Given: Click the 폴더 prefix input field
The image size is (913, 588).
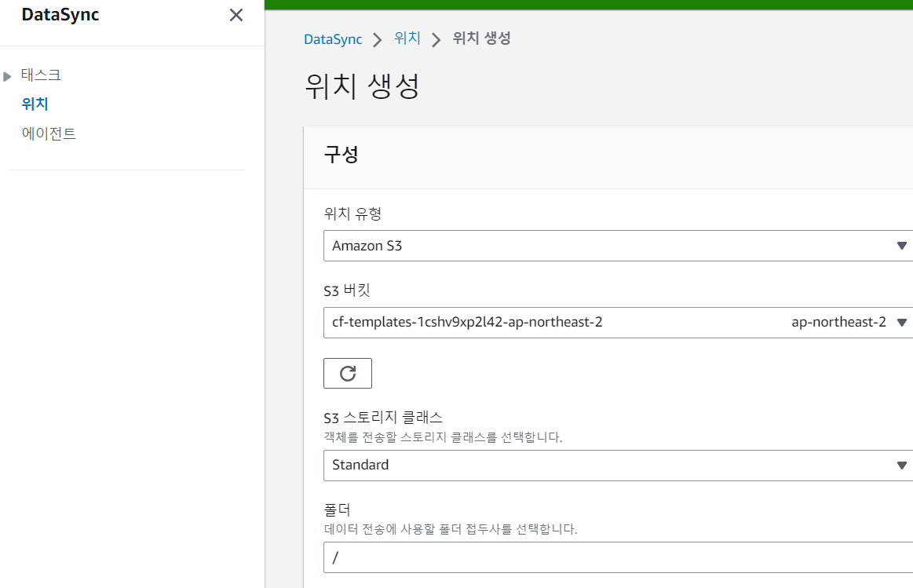Looking at the screenshot, I should (619, 557).
